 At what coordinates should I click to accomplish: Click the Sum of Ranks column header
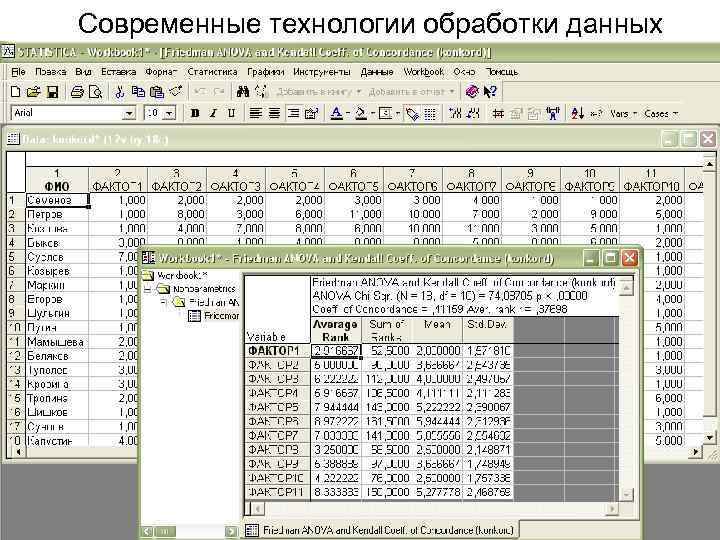[387, 330]
